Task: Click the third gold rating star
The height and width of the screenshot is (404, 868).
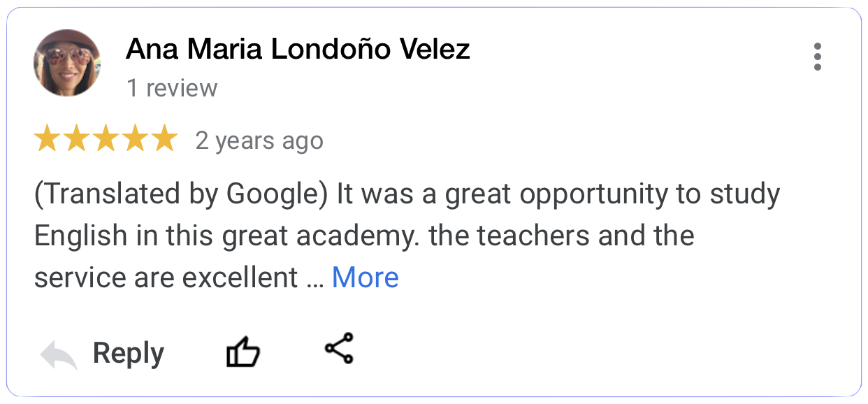Action: click(x=106, y=139)
